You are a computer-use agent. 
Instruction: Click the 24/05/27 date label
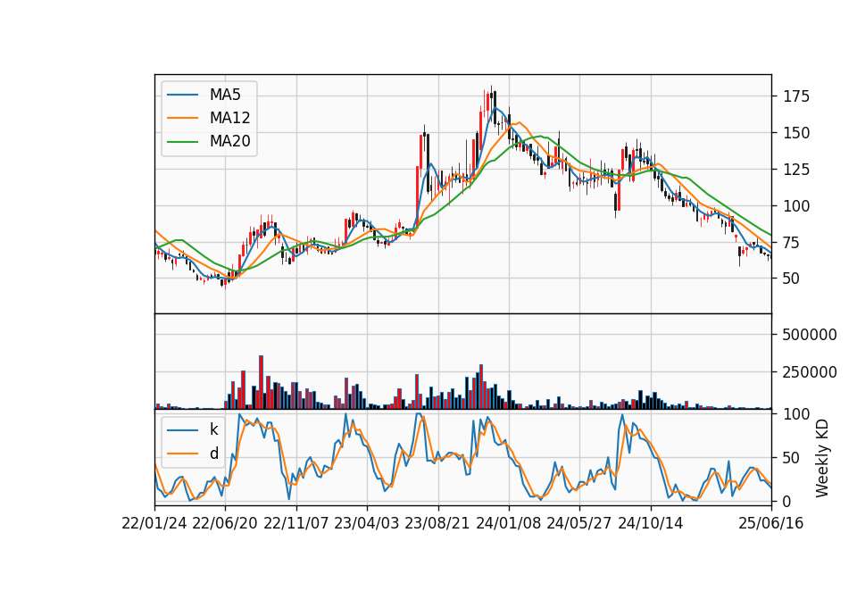(x=578, y=524)
